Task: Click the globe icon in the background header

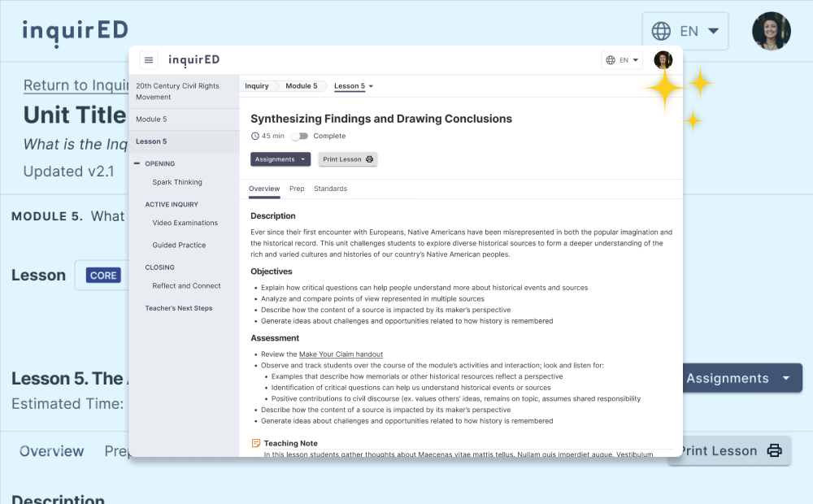Action: click(662, 32)
